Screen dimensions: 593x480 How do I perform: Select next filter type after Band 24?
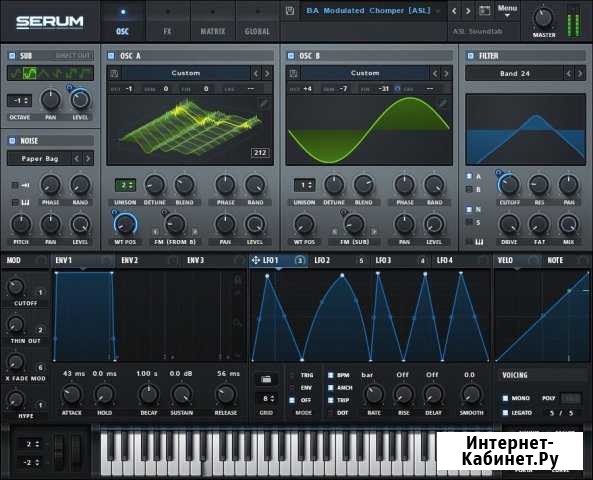click(579, 73)
